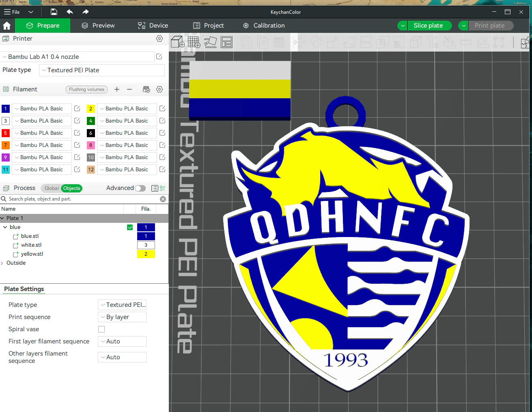Collapse the Plate 1 tree node
This screenshot has width=532, height=412.
2,218
